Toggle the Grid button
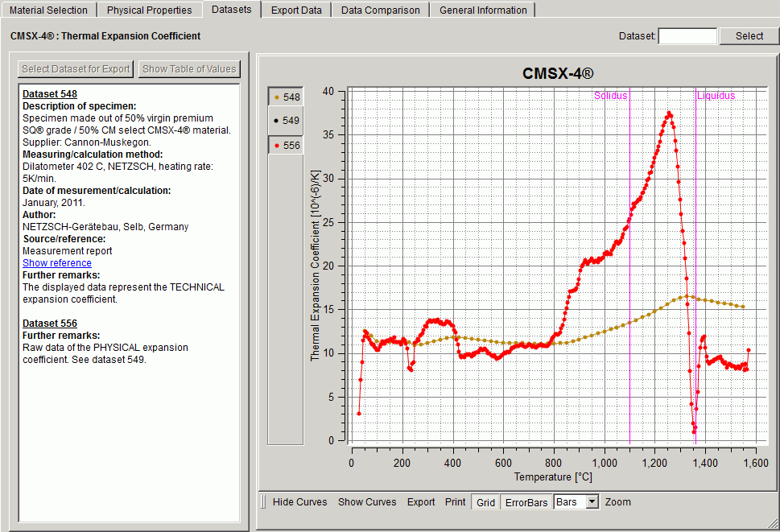 pyautogui.click(x=485, y=502)
